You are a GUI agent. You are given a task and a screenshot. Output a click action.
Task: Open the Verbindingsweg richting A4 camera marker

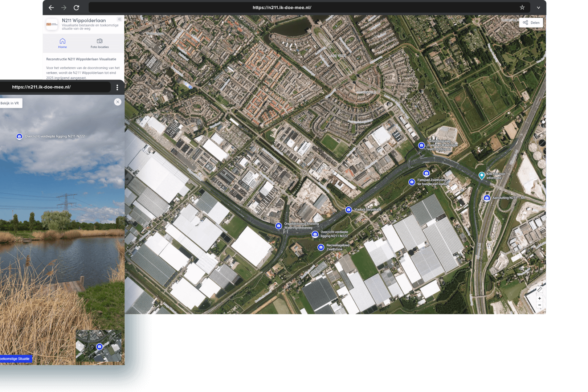pyautogui.click(x=421, y=145)
